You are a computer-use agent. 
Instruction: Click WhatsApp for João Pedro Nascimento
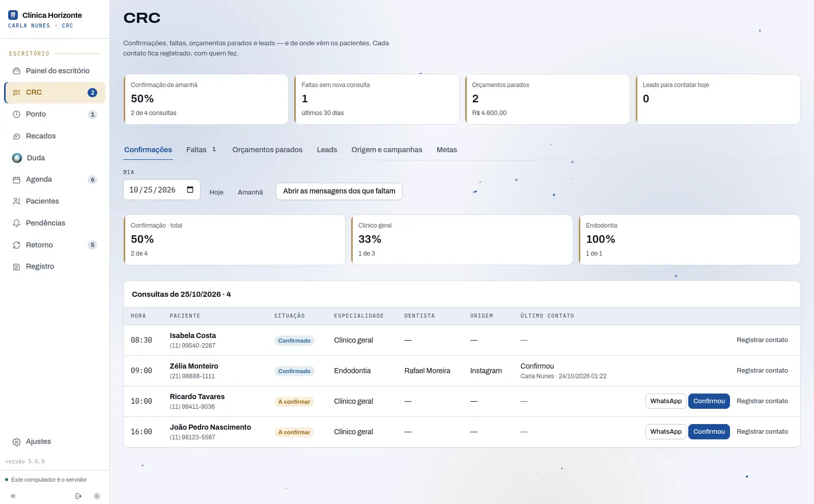666,432
